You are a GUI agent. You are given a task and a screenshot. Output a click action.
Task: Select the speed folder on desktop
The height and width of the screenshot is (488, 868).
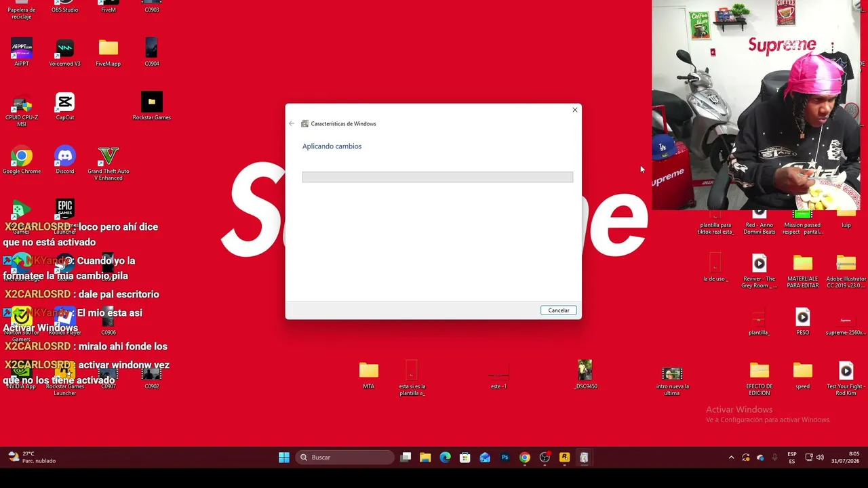[803, 376]
